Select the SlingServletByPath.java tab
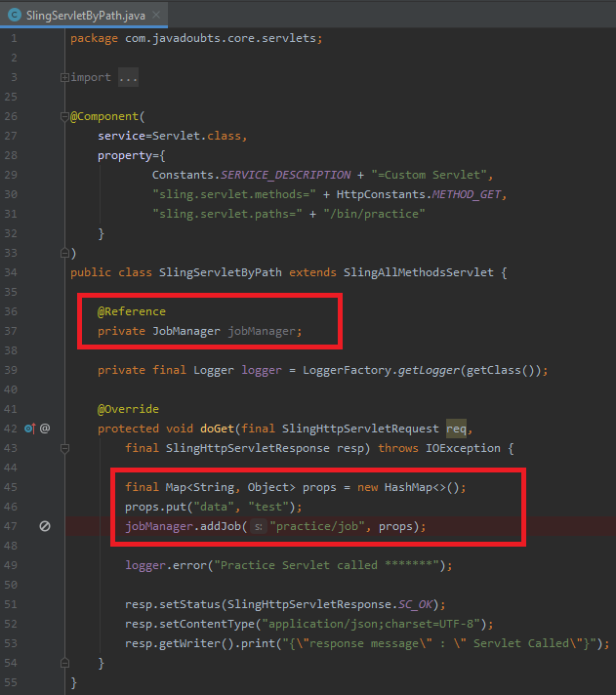Image resolution: width=616 pixels, height=695 pixels. [x=84, y=15]
